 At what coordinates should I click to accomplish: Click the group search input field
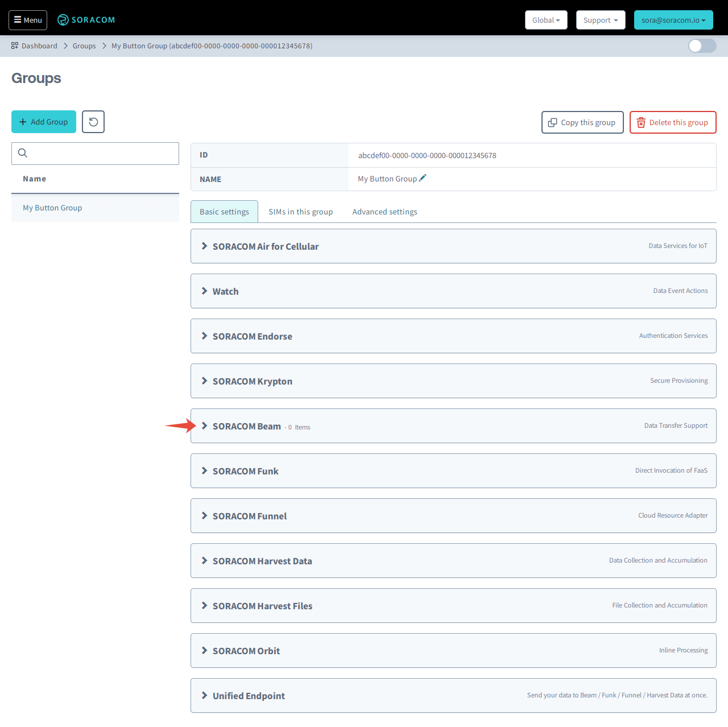(x=95, y=154)
